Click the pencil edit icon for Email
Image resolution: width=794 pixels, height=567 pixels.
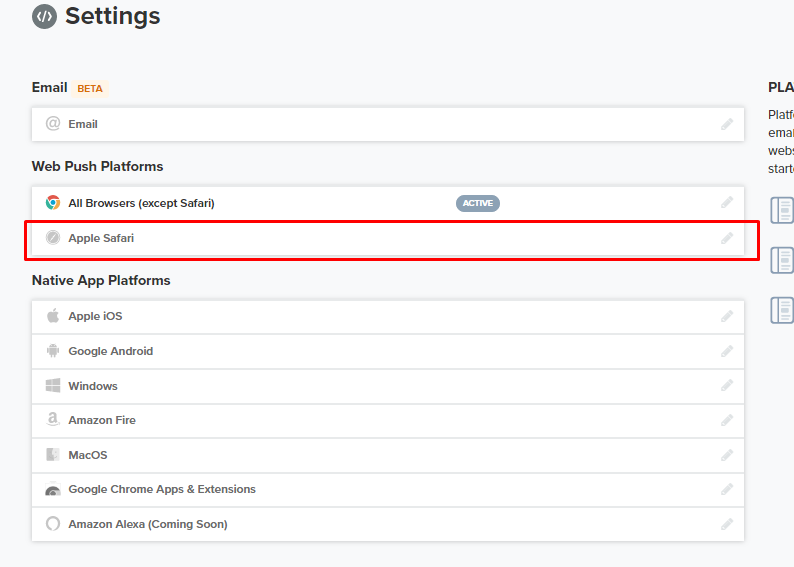tap(727, 124)
